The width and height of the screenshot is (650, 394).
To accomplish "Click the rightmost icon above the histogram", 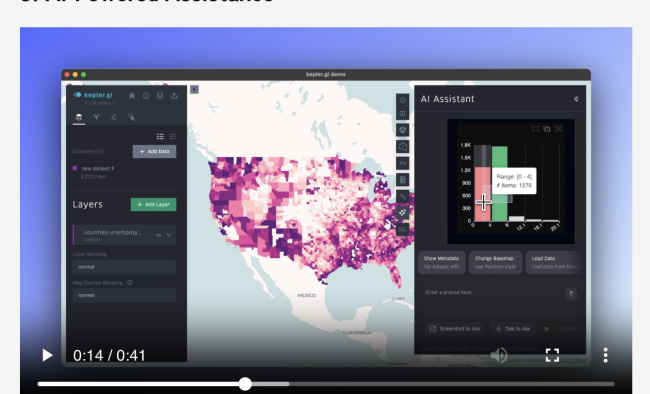I will coord(558,129).
